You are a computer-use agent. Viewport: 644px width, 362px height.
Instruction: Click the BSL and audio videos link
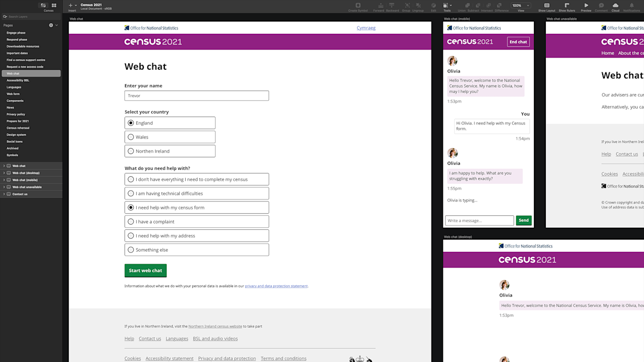215,338
